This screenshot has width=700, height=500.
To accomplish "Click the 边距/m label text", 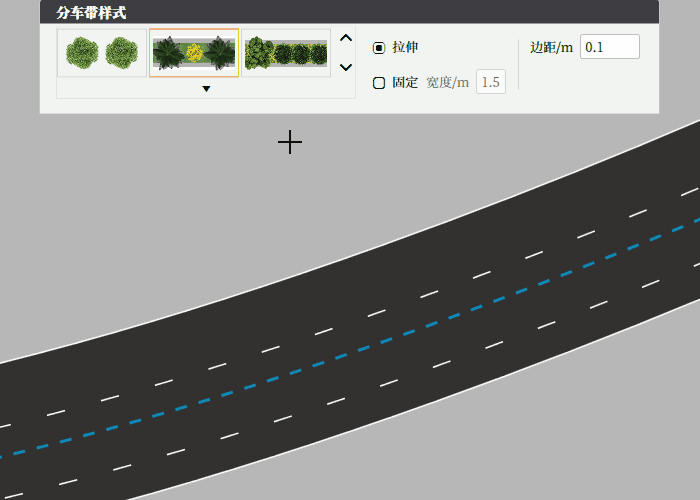I will coord(551,47).
